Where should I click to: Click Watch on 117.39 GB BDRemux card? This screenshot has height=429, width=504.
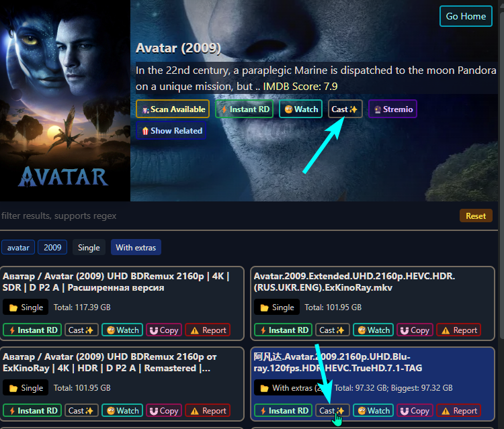[x=122, y=330]
